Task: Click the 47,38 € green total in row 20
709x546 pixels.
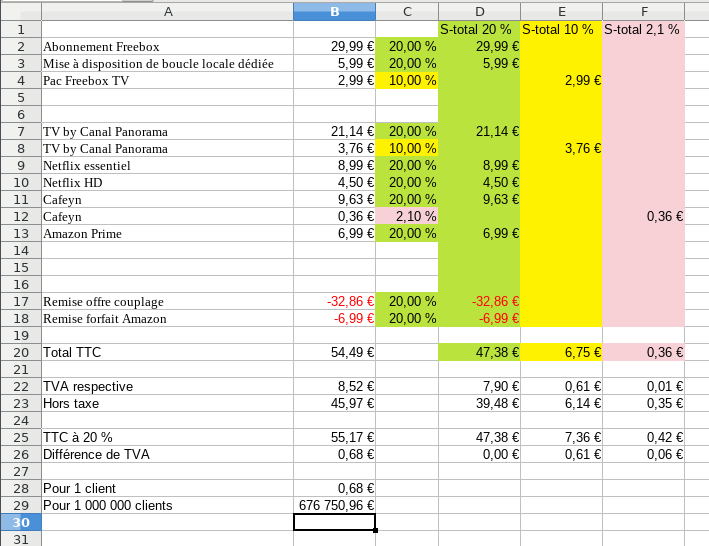Action: pyautogui.click(x=479, y=353)
